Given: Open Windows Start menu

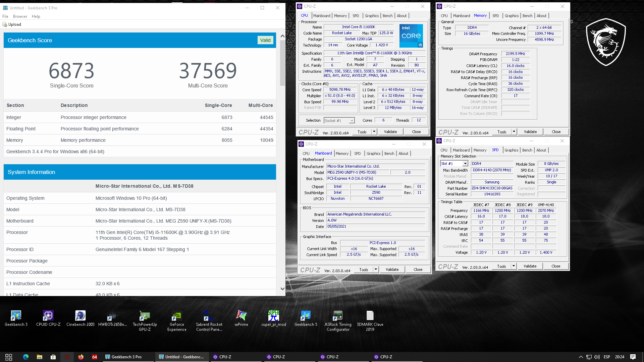Looking at the screenshot, I should tap(9, 357).
